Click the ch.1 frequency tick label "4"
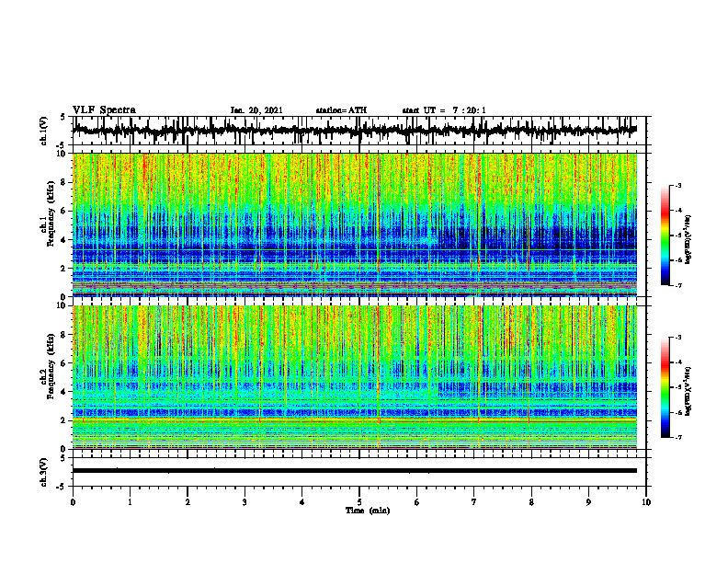Screen dimensions: 728x563 (x=64, y=240)
